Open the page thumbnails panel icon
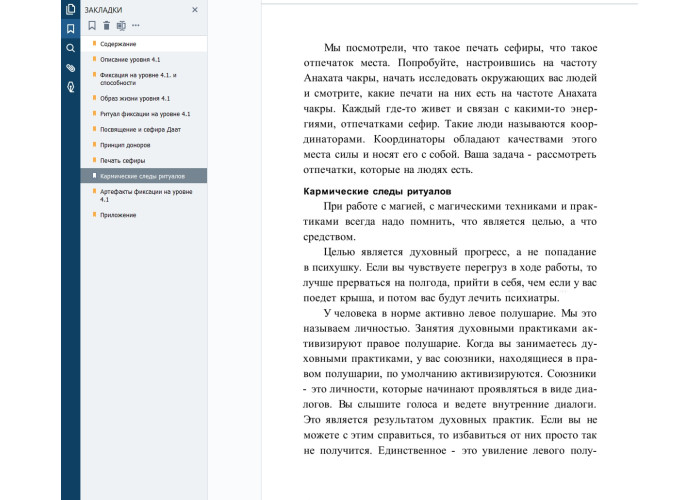 pos(70,9)
